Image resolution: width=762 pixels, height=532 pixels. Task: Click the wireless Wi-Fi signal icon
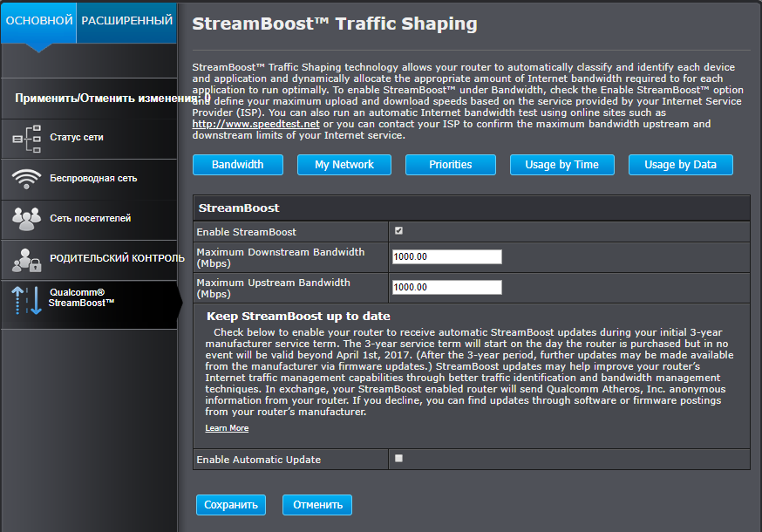26,179
